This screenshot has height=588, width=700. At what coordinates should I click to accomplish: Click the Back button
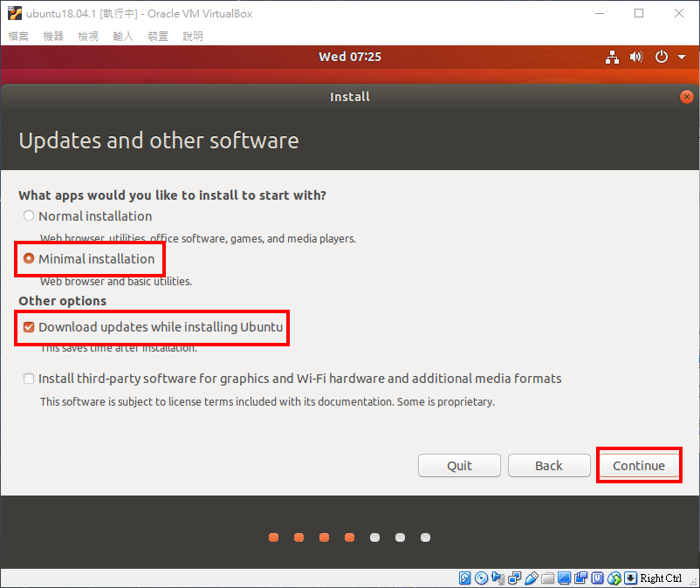coord(549,466)
